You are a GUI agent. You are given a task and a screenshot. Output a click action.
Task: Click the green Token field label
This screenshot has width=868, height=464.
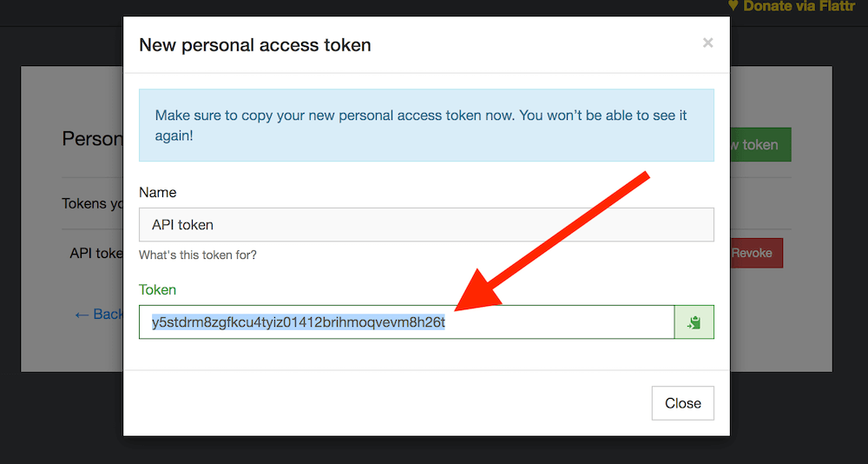158,289
